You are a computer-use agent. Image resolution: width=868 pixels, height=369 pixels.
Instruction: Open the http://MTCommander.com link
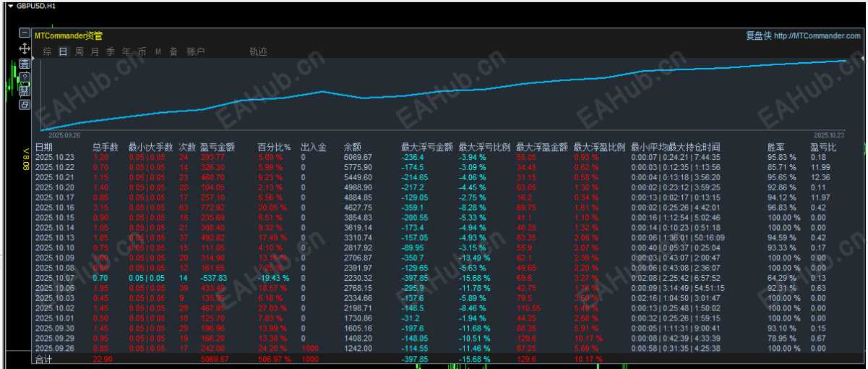(x=817, y=35)
